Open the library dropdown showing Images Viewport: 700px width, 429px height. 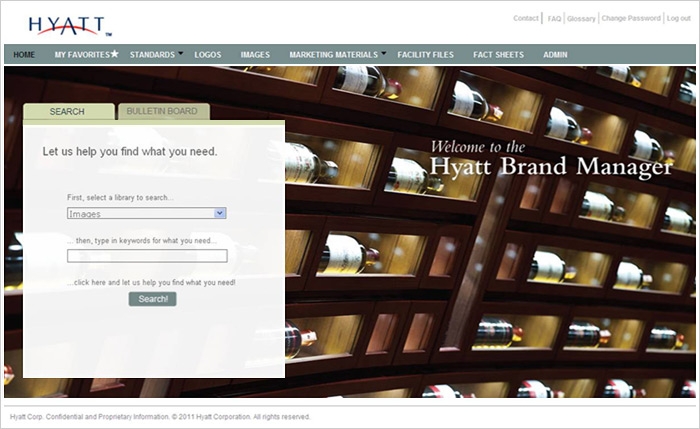point(147,213)
